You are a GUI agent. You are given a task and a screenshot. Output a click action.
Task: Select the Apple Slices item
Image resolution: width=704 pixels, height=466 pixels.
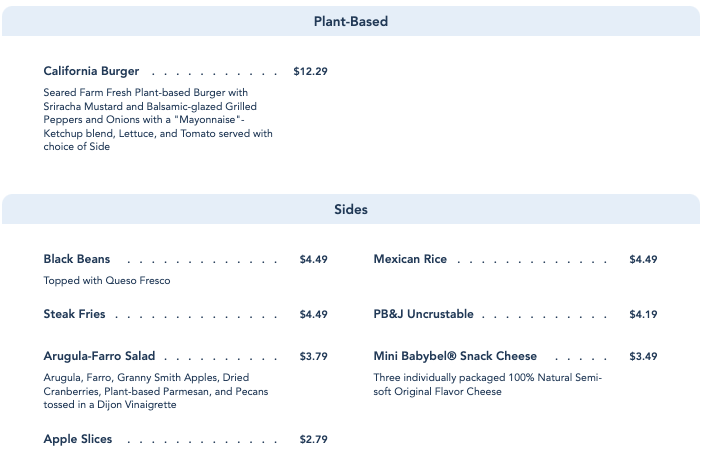point(78,440)
